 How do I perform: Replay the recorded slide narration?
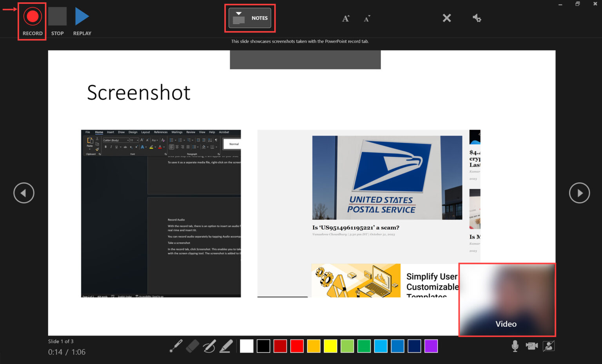coord(82,17)
